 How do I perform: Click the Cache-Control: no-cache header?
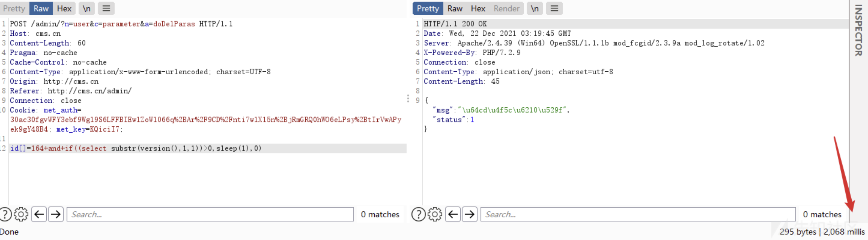point(58,62)
